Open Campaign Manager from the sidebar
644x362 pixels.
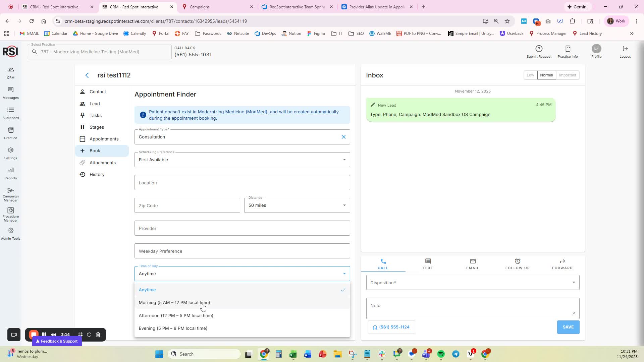pyautogui.click(x=11, y=194)
